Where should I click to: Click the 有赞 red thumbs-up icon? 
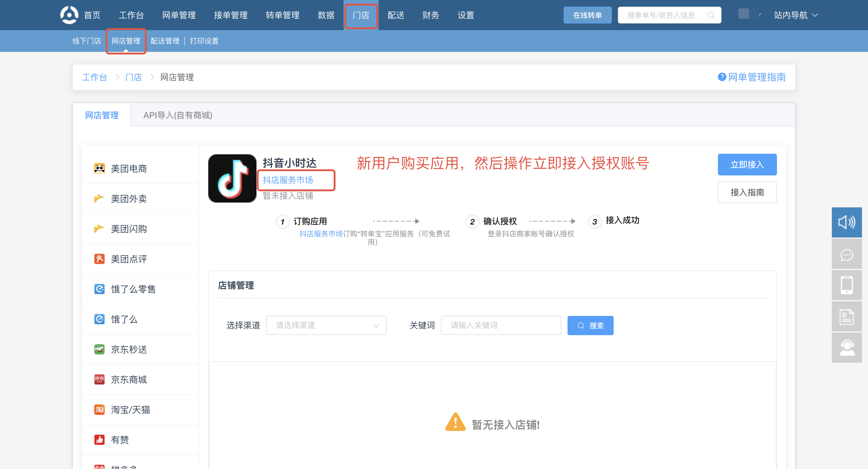[x=99, y=440]
